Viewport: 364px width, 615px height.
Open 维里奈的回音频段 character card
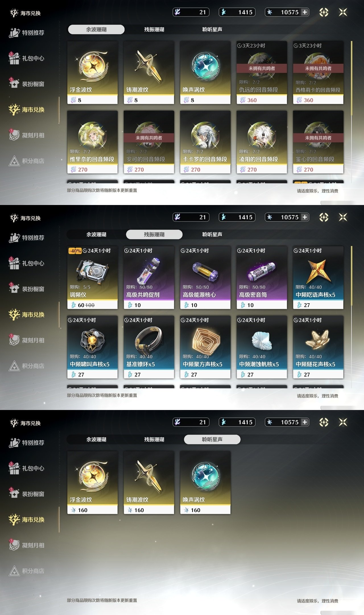(92, 142)
